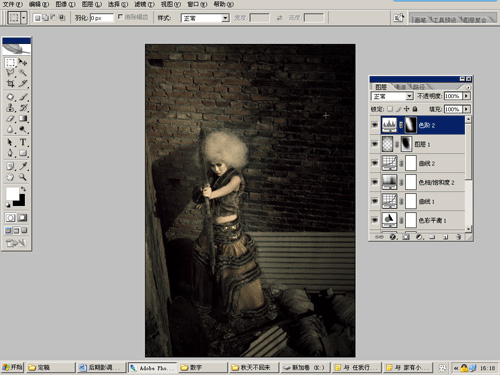This screenshot has width=500, height=375.
Task: Reset default foreground and background colors
Action: (x=8, y=205)
